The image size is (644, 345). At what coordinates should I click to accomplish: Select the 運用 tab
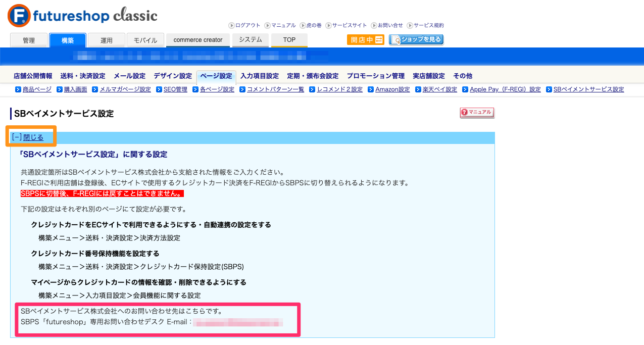pos(107,40)
